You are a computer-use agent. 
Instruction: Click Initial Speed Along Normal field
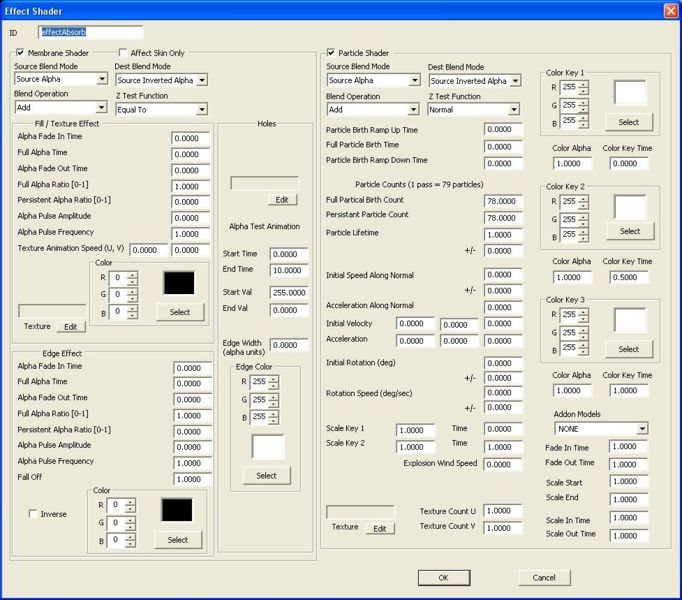(x=503, y=275)
